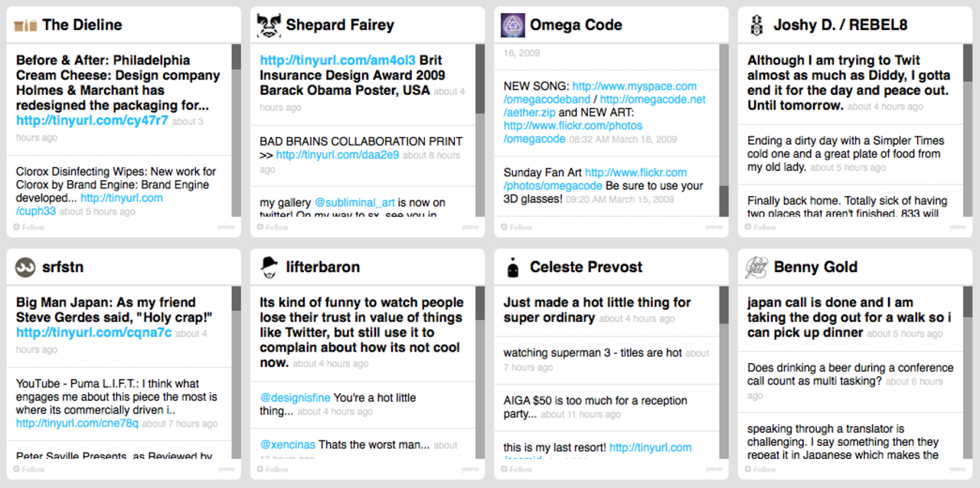
Task: Click the Omega Code purple avatar
Action: (x=512, y=25)
